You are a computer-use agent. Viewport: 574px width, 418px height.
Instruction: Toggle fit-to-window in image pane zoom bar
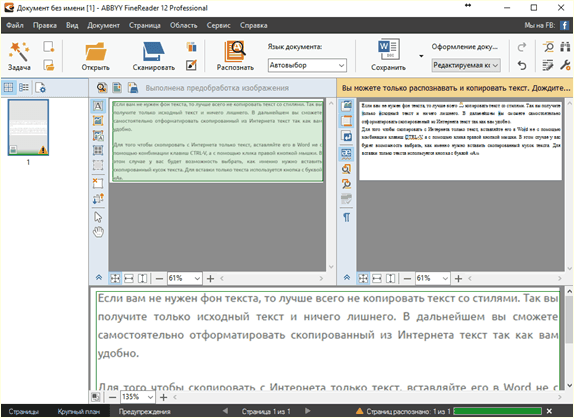(x=115, y=279)
